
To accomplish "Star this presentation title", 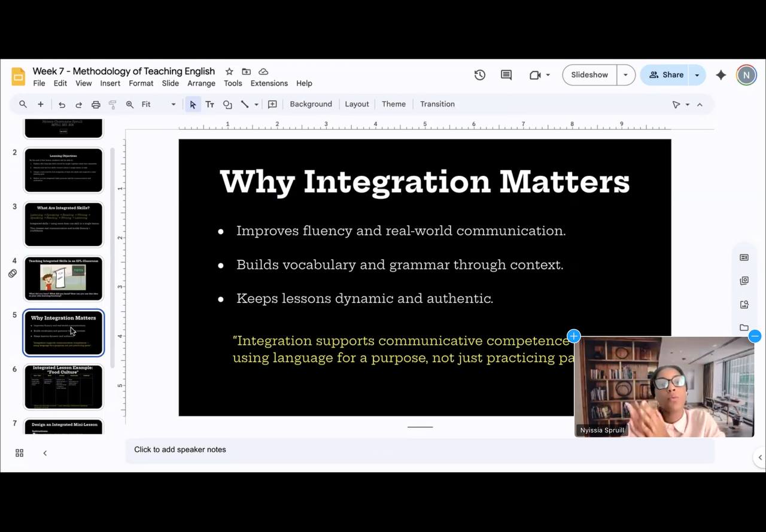I will pos(229,71).
